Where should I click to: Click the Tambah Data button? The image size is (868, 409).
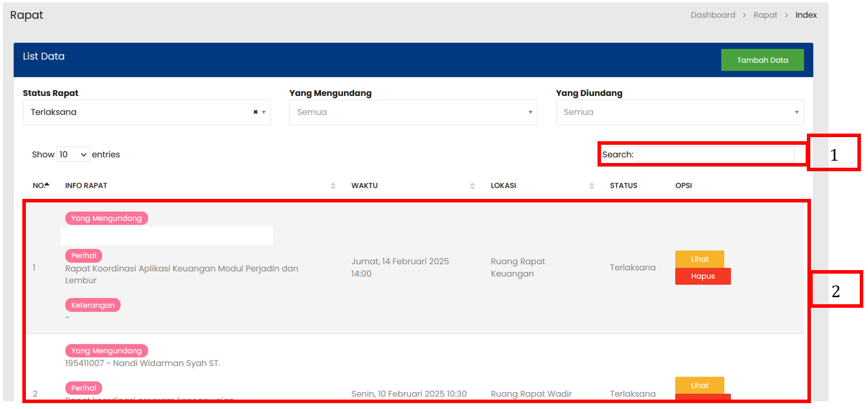pyautogui.click(x=762, y=60)
